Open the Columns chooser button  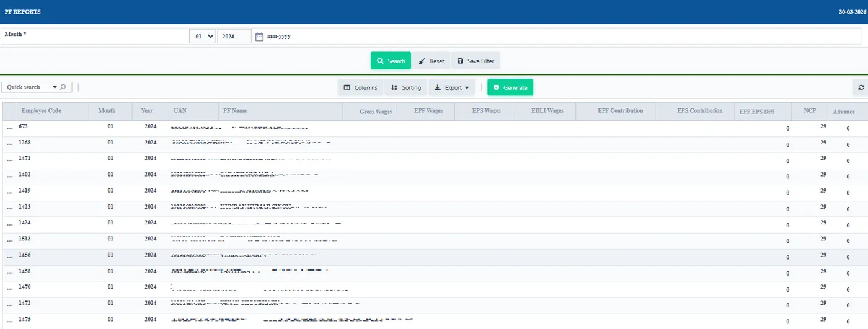pos(360,87)
